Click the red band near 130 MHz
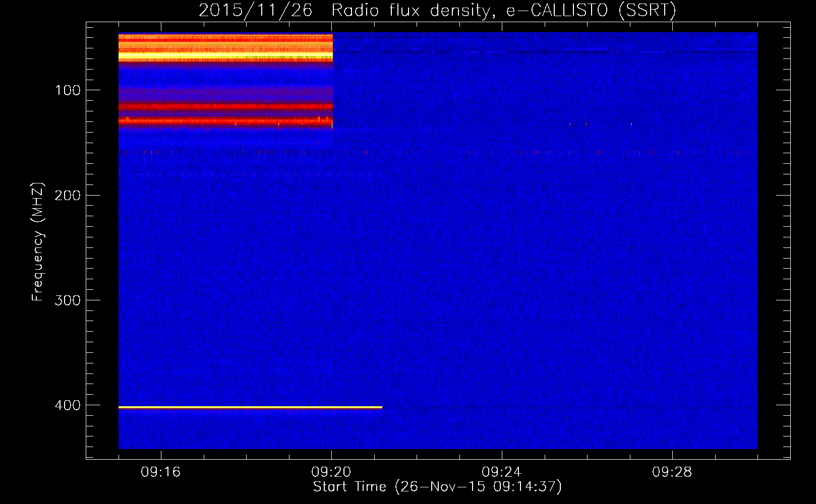 point(225,121)
